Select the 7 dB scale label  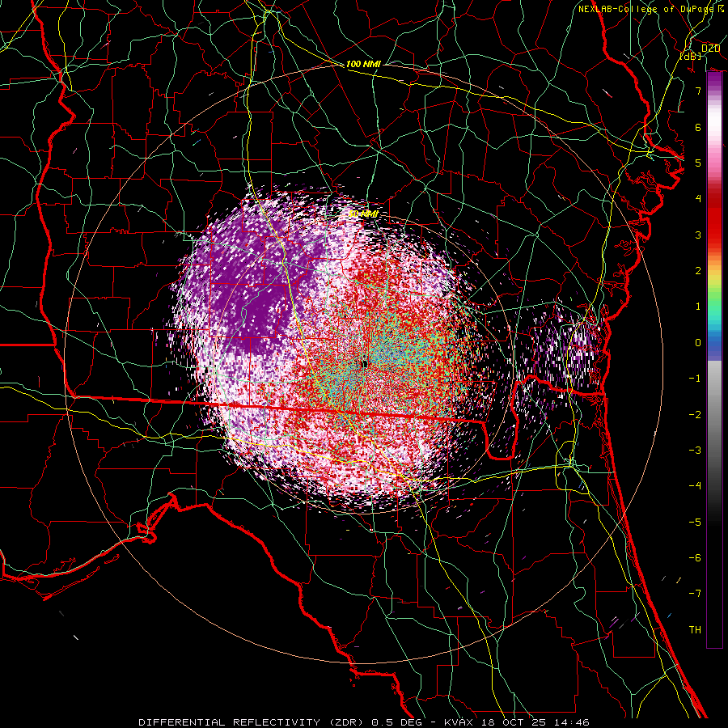pyautogui.click(x=698, y=91)
